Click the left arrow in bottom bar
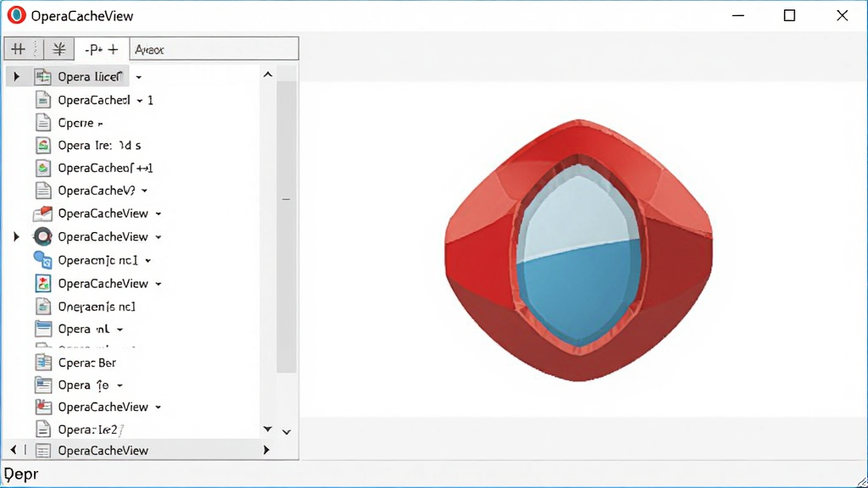This screenshot has height=488, width=868. pos(14,450)
